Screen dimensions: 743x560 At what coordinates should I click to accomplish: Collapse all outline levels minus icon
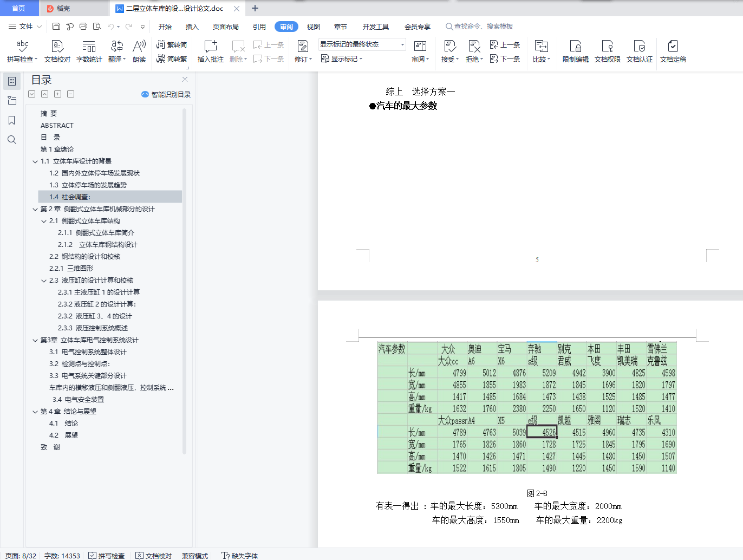point(71,94)
